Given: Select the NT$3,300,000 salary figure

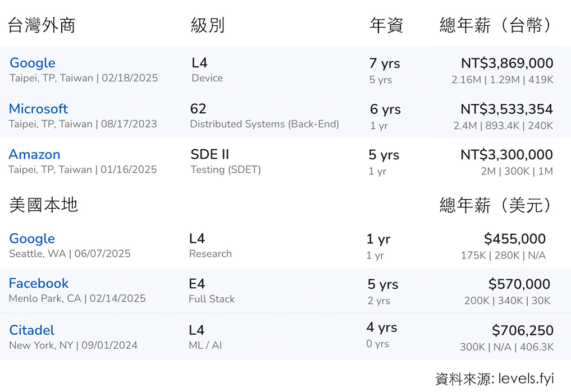Looking at the screenshot, I should [506, 155].
